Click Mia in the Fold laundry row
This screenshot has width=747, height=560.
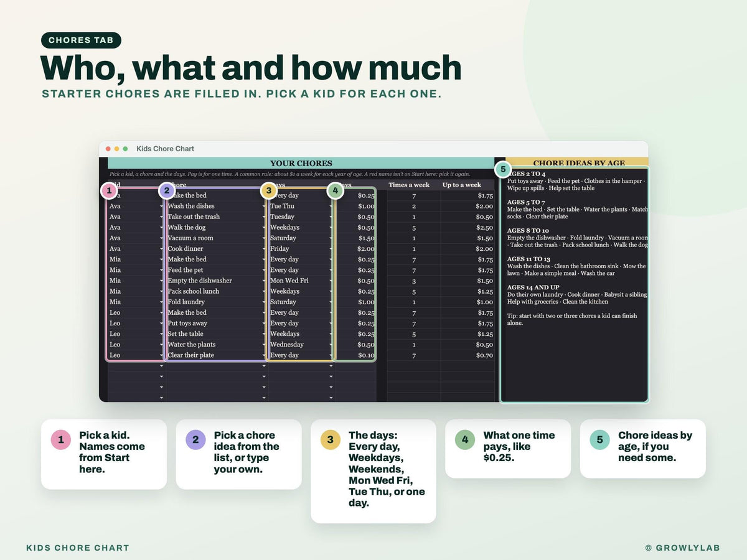click(115, 302)
